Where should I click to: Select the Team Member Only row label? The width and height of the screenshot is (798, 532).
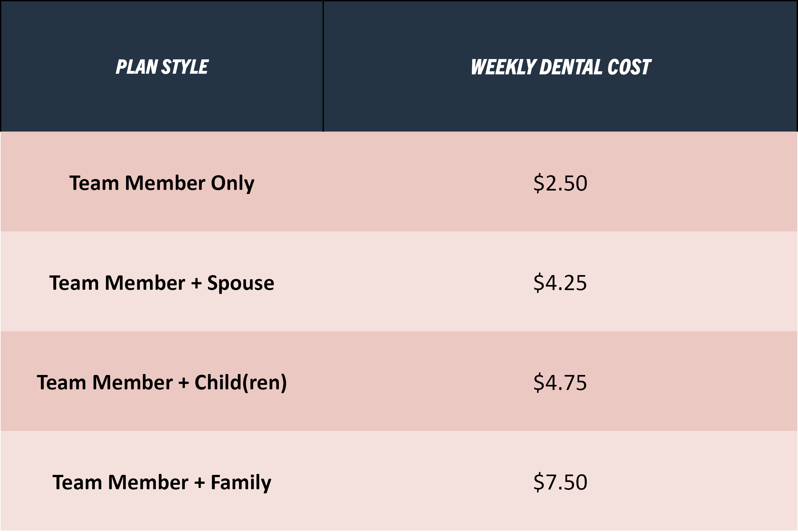click(x=162, y=184)
